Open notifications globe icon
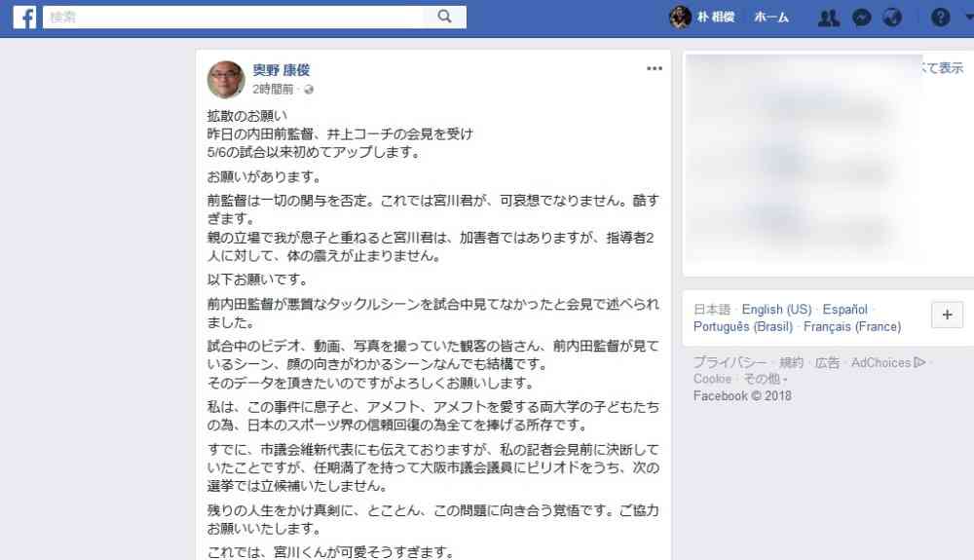 [892, 18]
